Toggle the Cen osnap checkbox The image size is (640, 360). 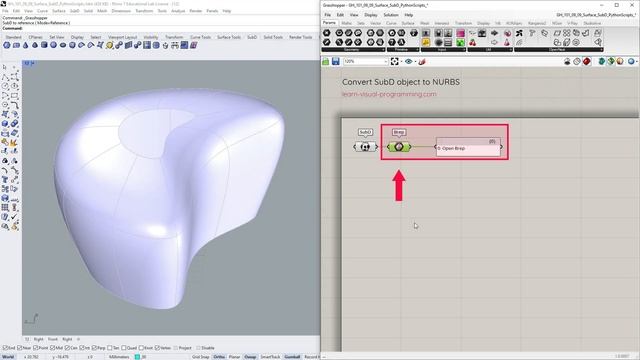click(x=67, y=348)
